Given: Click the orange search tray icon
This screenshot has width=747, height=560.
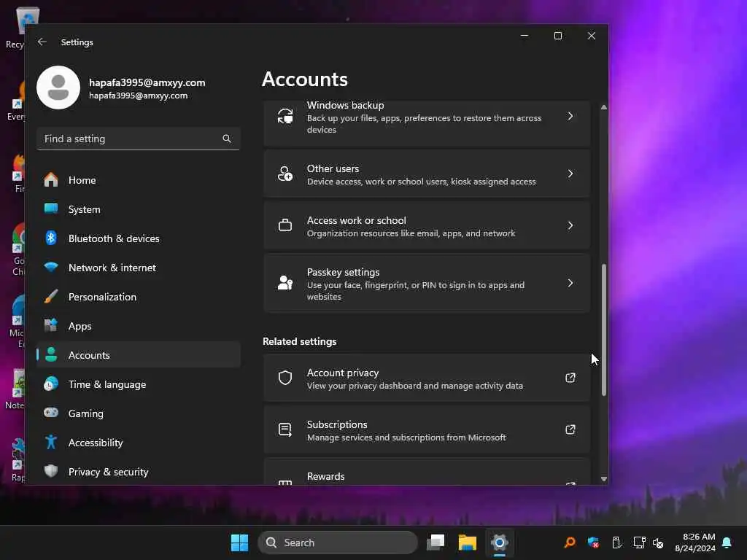Looking at the screenshot, I should [x=570, y=542].
